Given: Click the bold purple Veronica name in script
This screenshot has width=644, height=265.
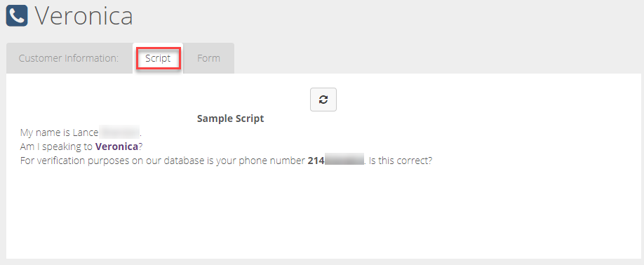Looking at the screenshot, I should [x=116, y=147].
